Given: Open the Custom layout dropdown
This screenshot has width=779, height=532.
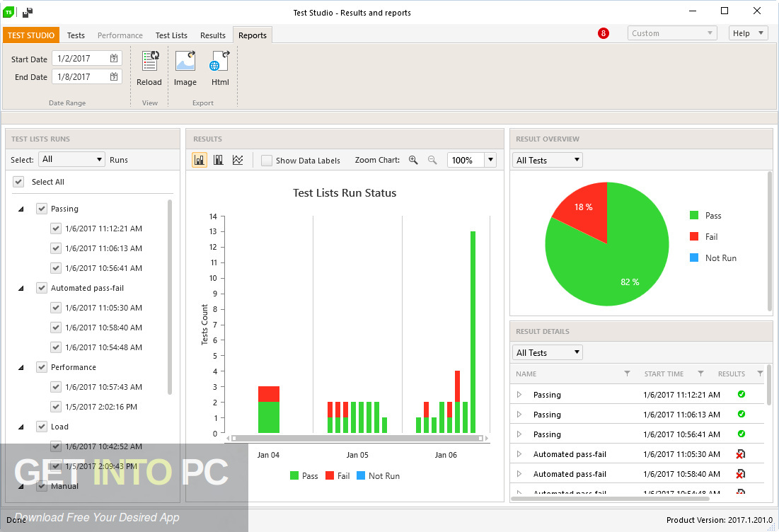Looking at the screenshot, I should tap(672, 33).
